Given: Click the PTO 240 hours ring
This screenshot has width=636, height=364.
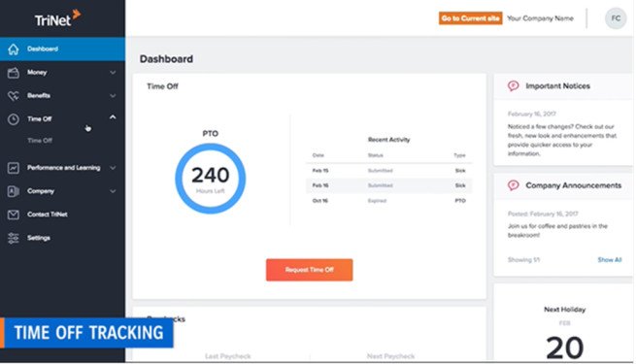Looking at the screenshot, I should click(x=210, y=179).
